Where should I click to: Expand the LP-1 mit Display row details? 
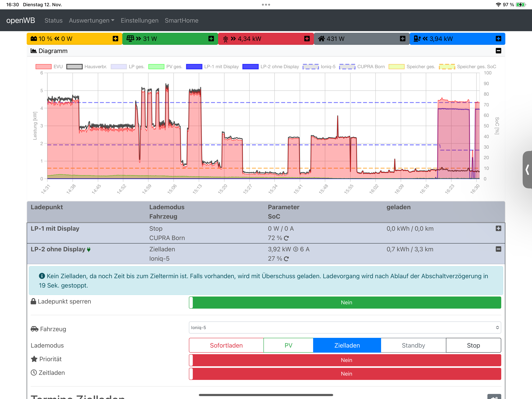(x=498, y=228)
